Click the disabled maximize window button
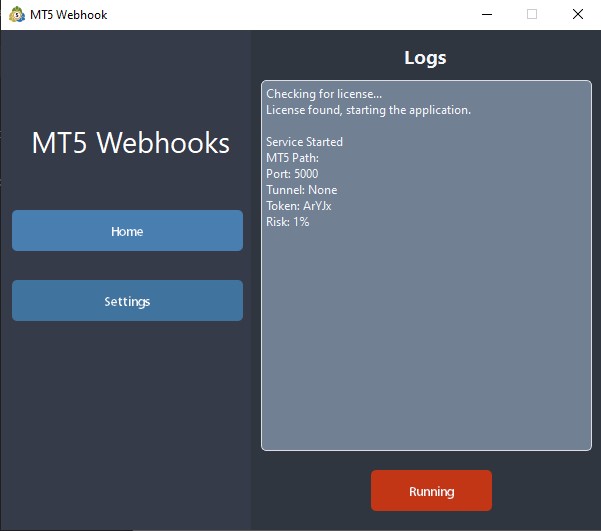This screenshot has height=531, width=601. [x=532, y=15]
